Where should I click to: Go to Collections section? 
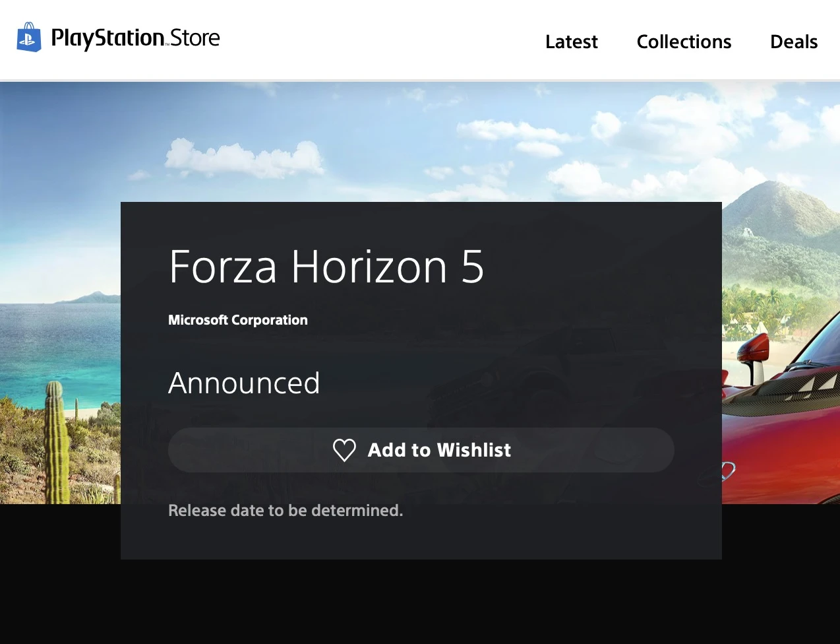684,42
